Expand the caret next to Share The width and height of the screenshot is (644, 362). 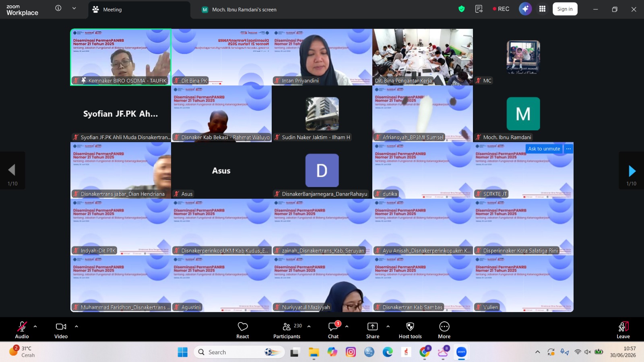[388, 326]
